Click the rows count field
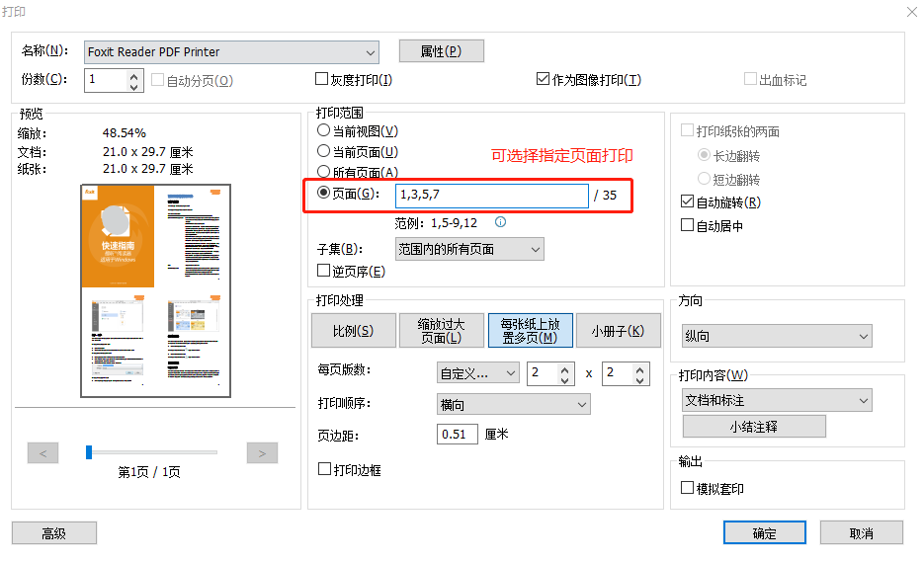 pyautogui.click(x=618, y=373)
